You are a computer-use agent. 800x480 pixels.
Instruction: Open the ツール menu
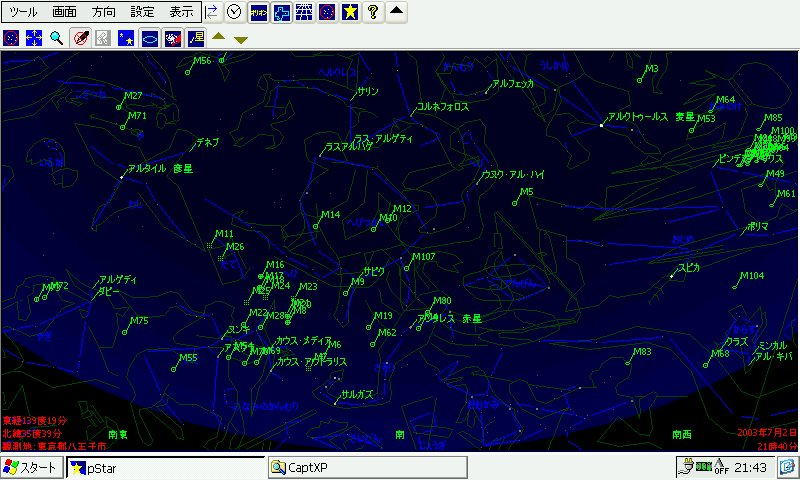[x=23, y=12]
